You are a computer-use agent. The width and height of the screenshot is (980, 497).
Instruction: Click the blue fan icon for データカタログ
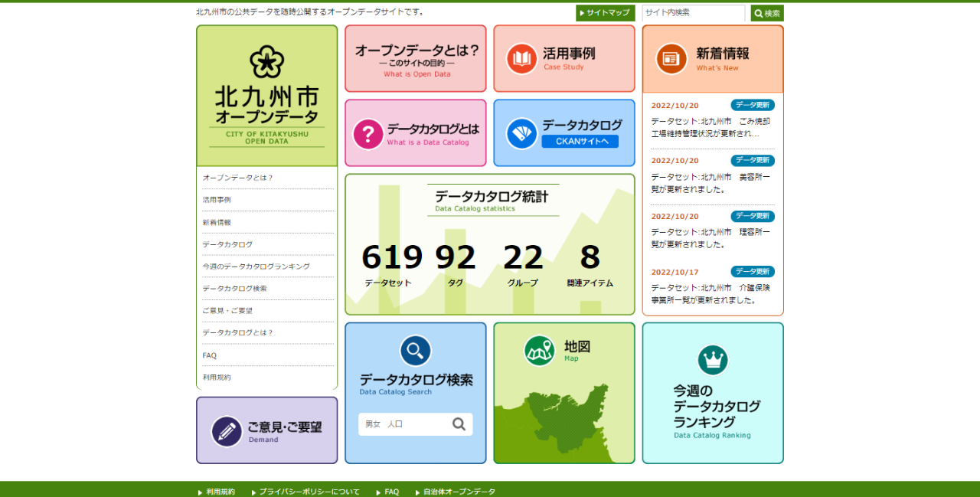point(521,133)
